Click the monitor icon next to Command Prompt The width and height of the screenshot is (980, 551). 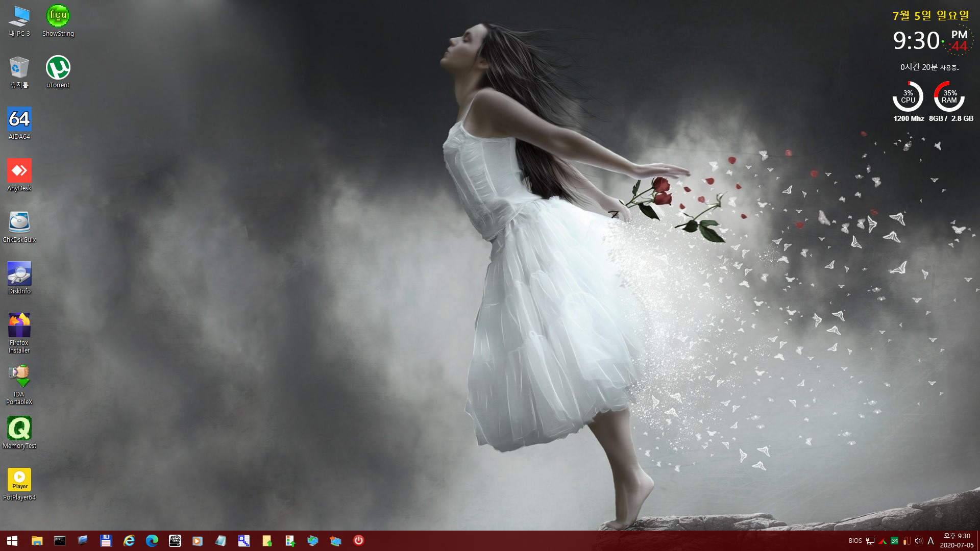[83, 541]
